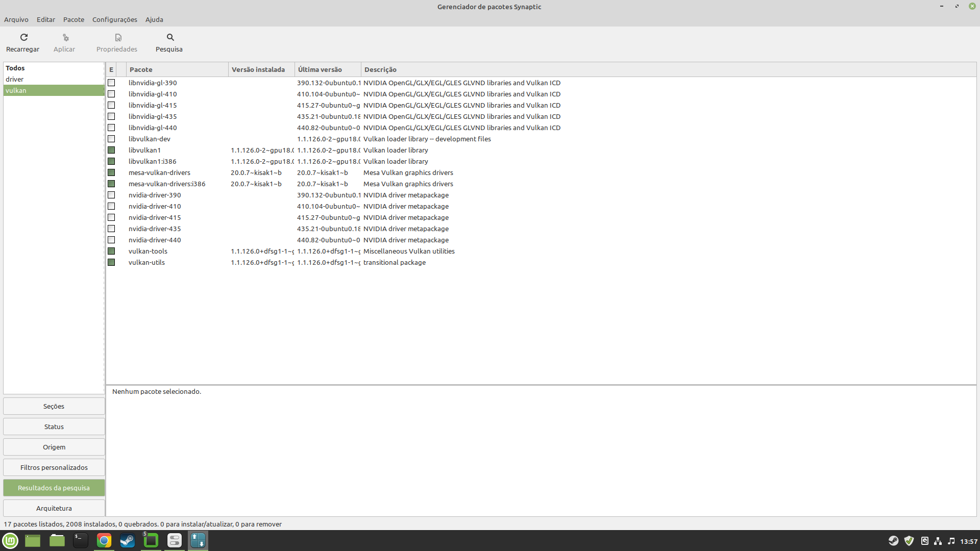Open Google Chrome from taskbar
The width and height of the screenshot is (980, 551).
tap(104, 540)
